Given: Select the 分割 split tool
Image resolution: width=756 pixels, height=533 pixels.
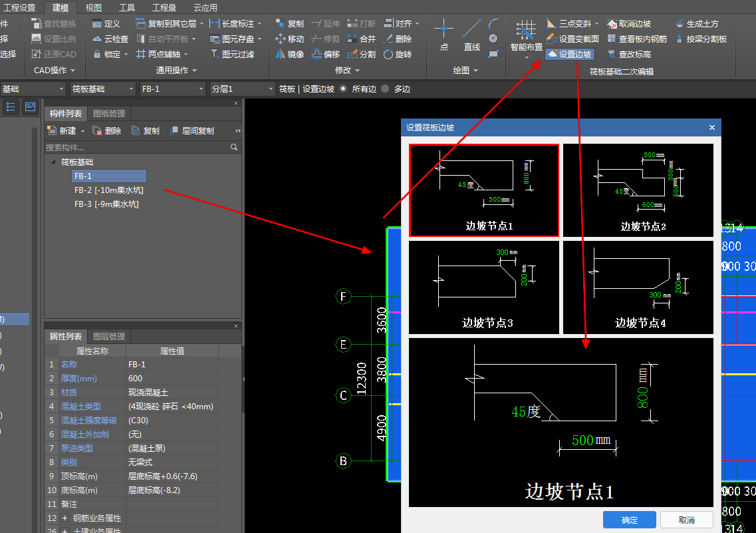Looking at the screenshot, I should [x=362, y=54].
